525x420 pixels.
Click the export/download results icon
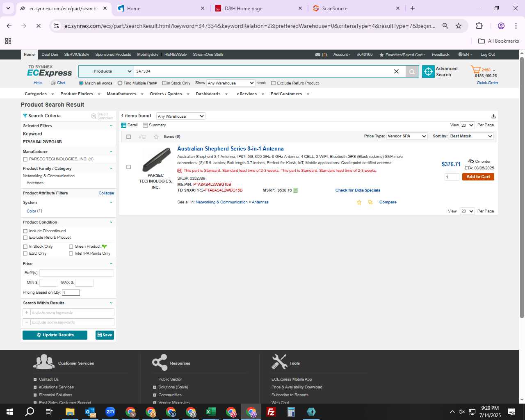pyautogui.click(x=493, y=116)
